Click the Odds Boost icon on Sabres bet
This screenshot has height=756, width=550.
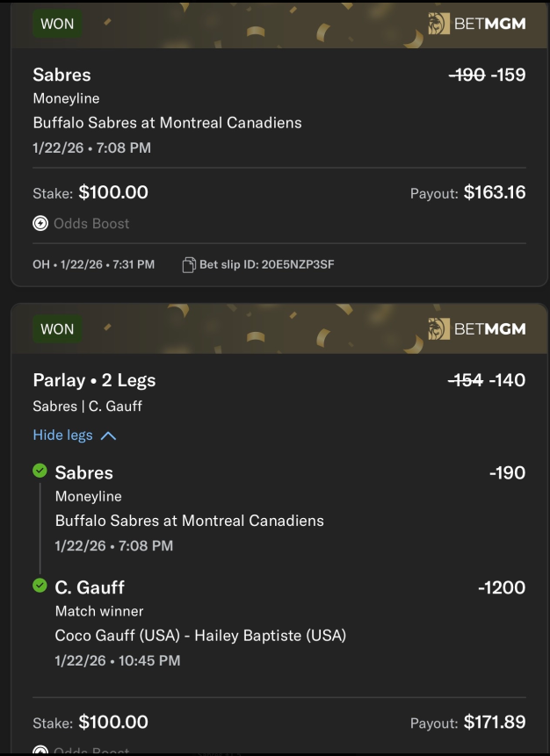point(40,223)
